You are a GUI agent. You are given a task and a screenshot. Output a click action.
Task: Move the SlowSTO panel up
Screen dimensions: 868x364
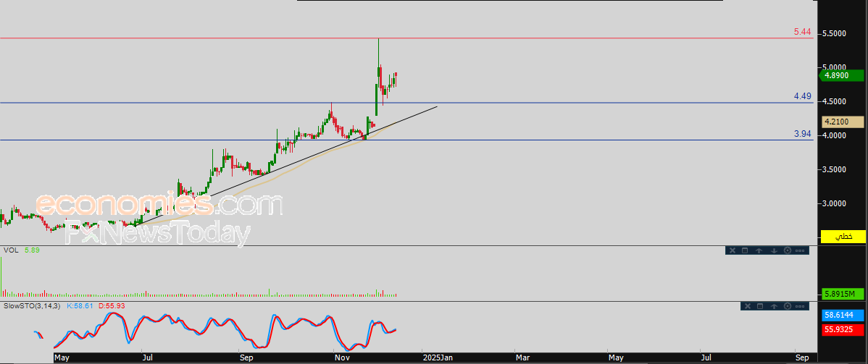pyautogui.click(x=774, y=306)
